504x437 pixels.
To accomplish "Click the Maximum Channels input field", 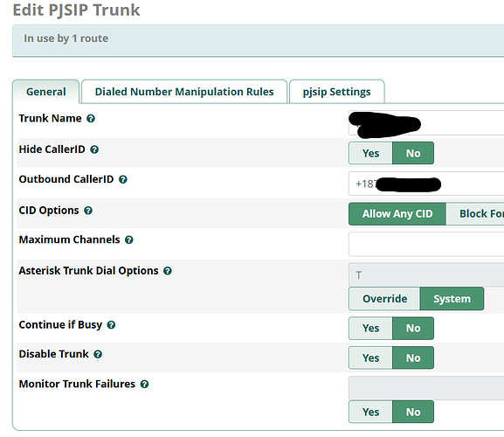I will 426,244.
